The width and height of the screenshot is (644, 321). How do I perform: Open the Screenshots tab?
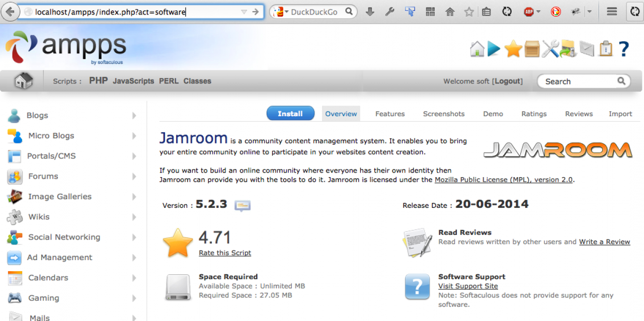(444, 114)
